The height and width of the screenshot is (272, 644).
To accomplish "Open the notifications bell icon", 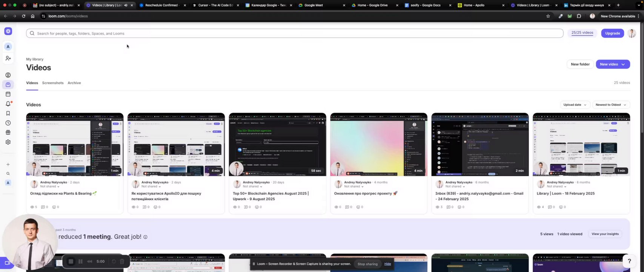I will click(8, 104).
